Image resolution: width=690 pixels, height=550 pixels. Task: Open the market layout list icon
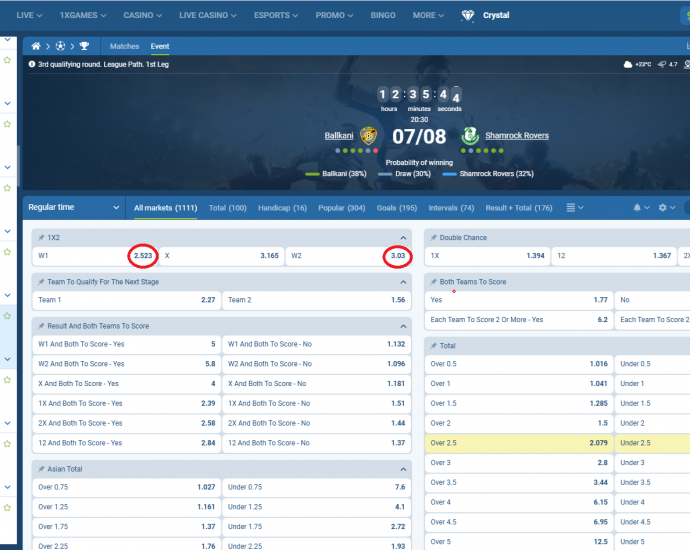[x=575, y=208]
